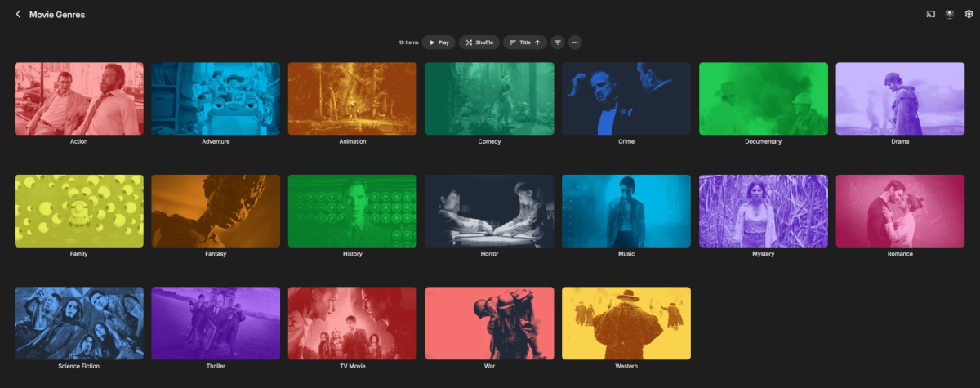
Task: Click the TV Movie label text
Action: 353,366
